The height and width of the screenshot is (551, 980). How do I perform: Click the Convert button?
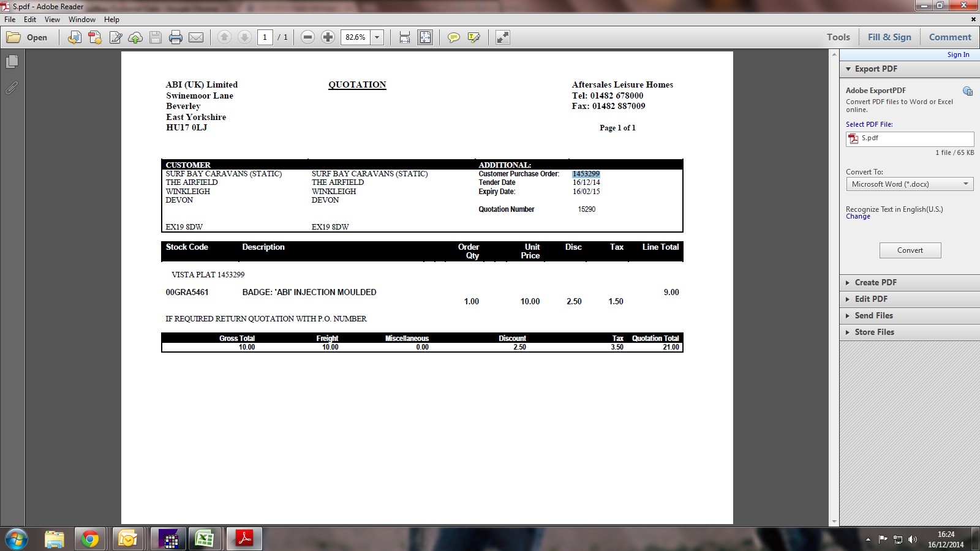click(x=910, y=250)
